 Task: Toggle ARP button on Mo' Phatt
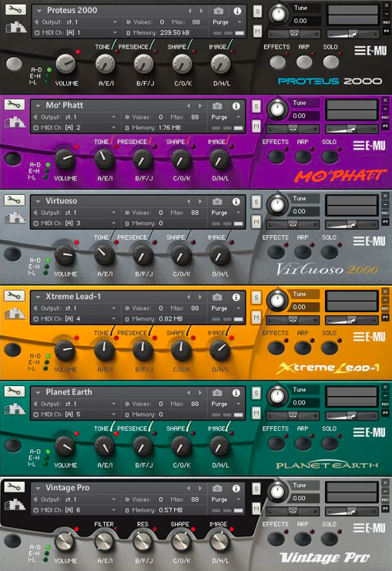click(303, 157)
